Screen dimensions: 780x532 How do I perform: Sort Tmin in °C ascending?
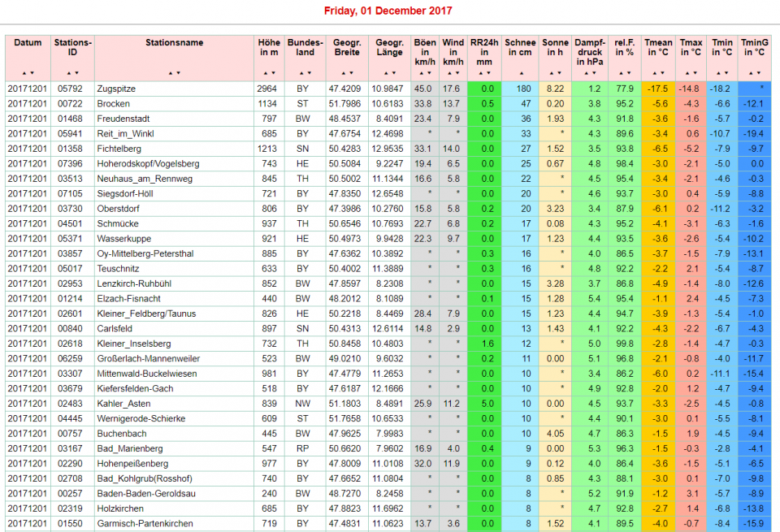point(717,73)
